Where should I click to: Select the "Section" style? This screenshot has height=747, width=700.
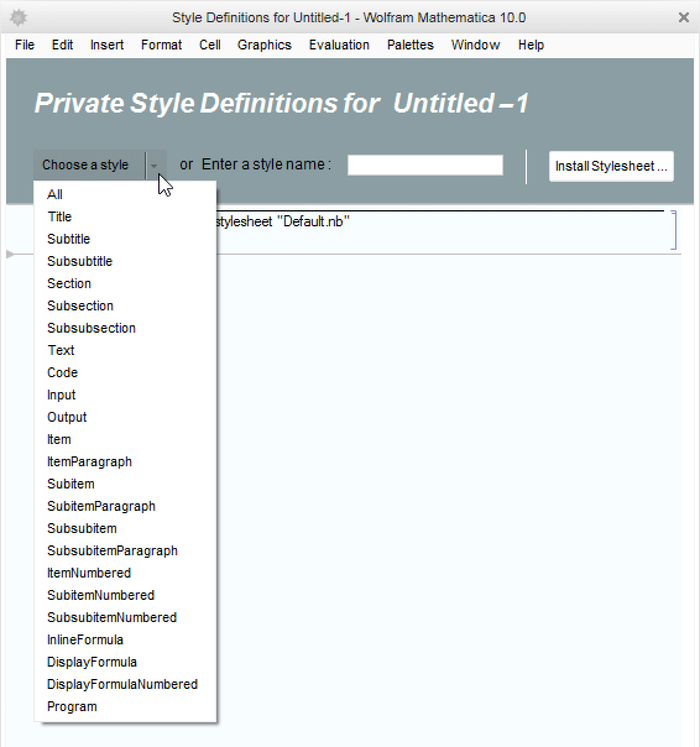(69, 283)
